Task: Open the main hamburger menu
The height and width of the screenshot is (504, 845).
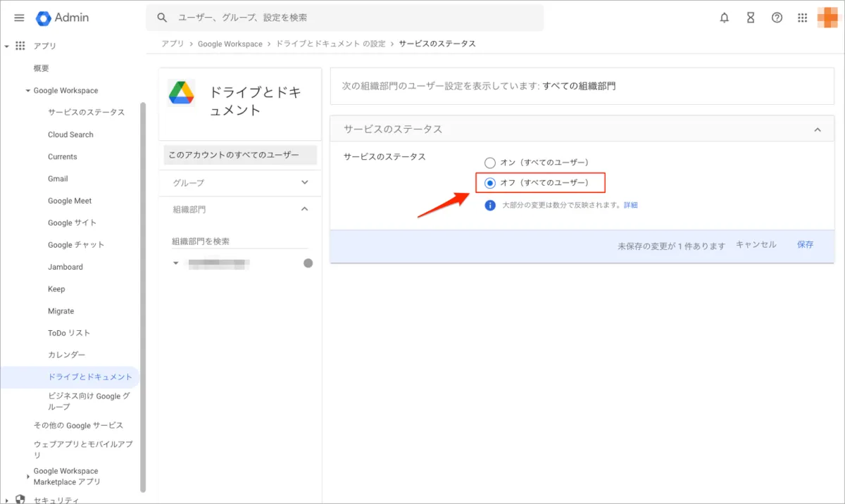Action: tap(19, 18)
